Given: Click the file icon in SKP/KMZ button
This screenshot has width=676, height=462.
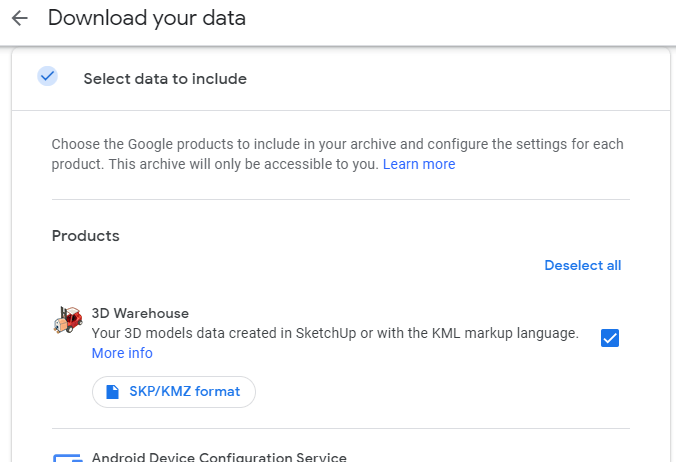Looking at the screenshot, I should tap(113, 392).
